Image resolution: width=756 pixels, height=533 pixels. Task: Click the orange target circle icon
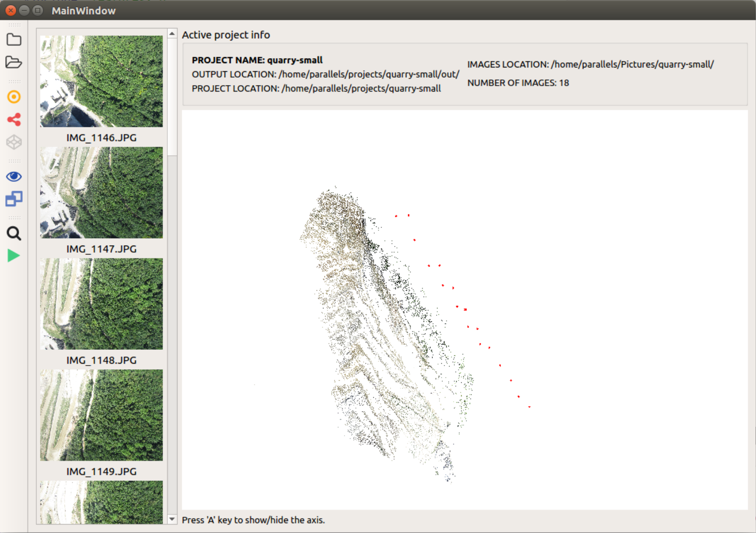[14, 97]
